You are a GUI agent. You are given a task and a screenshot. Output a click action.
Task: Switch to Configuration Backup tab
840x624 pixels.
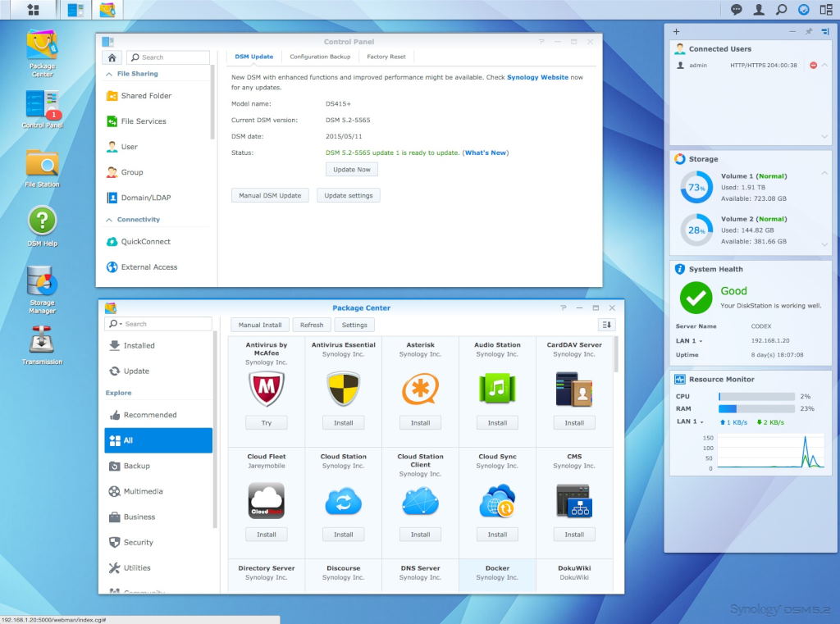[320, 57]
